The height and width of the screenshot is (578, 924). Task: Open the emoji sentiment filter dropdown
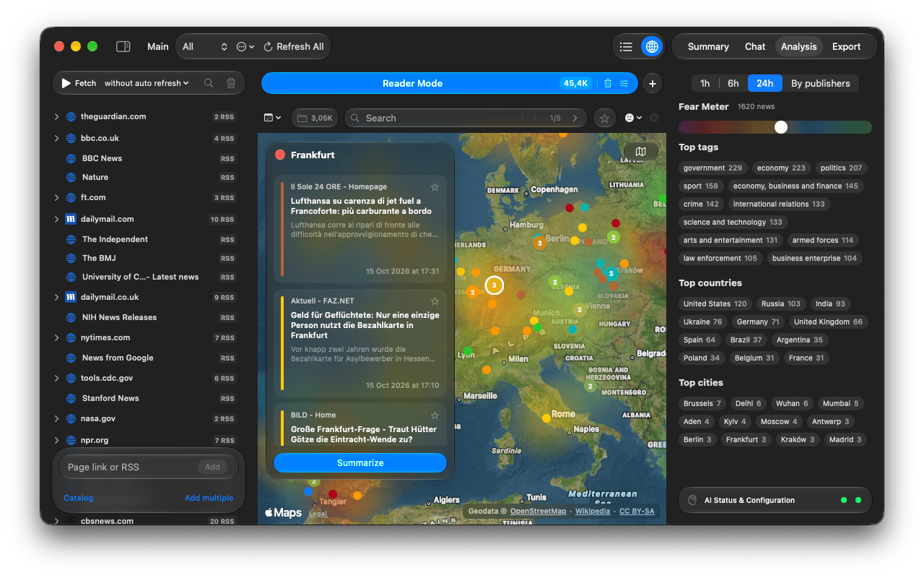coord(633,118)
